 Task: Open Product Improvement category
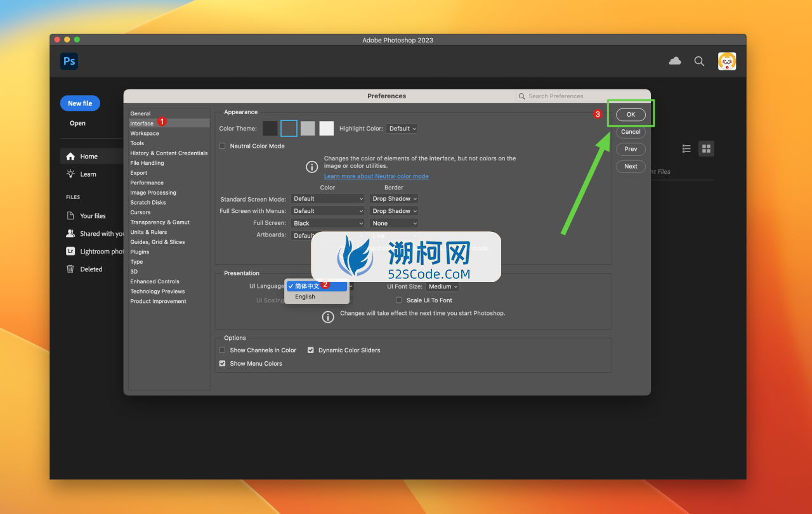tap(169, 301)
